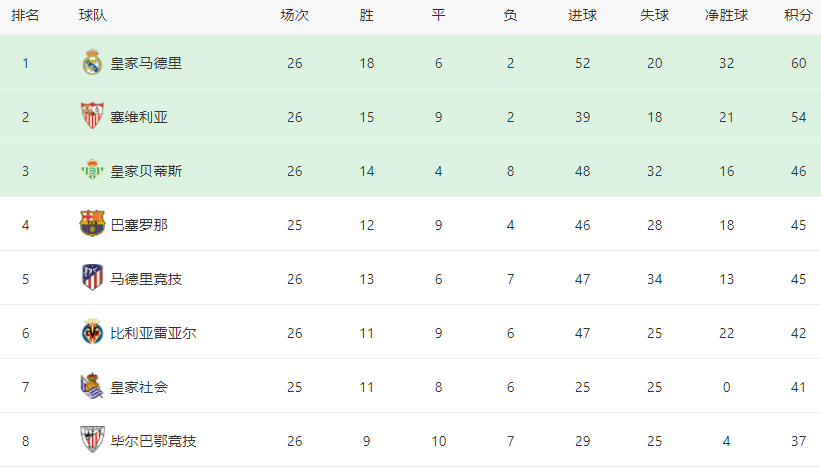Open the 比利亚雷亚尔 team link
Screen dimensions: 821x468
[153, 333]
